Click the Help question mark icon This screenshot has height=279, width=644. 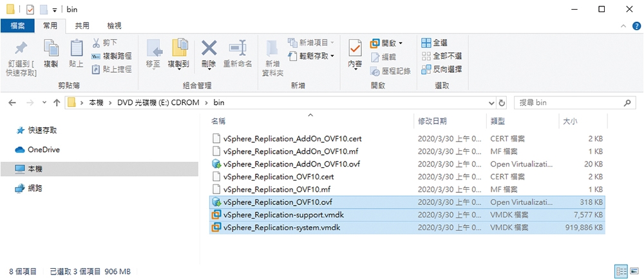[637, 26]
